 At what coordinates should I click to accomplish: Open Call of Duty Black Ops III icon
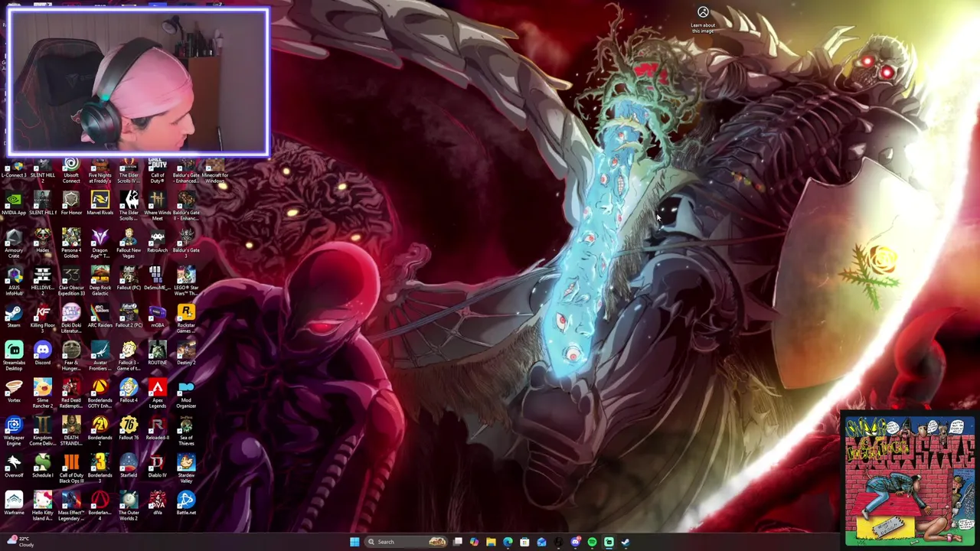(71, 469)
